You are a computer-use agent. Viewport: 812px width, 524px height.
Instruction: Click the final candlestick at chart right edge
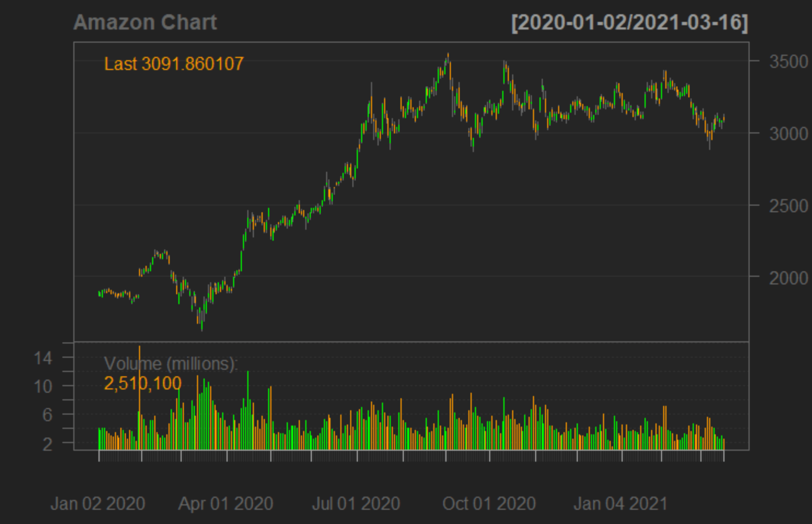[x=723, y=118]
